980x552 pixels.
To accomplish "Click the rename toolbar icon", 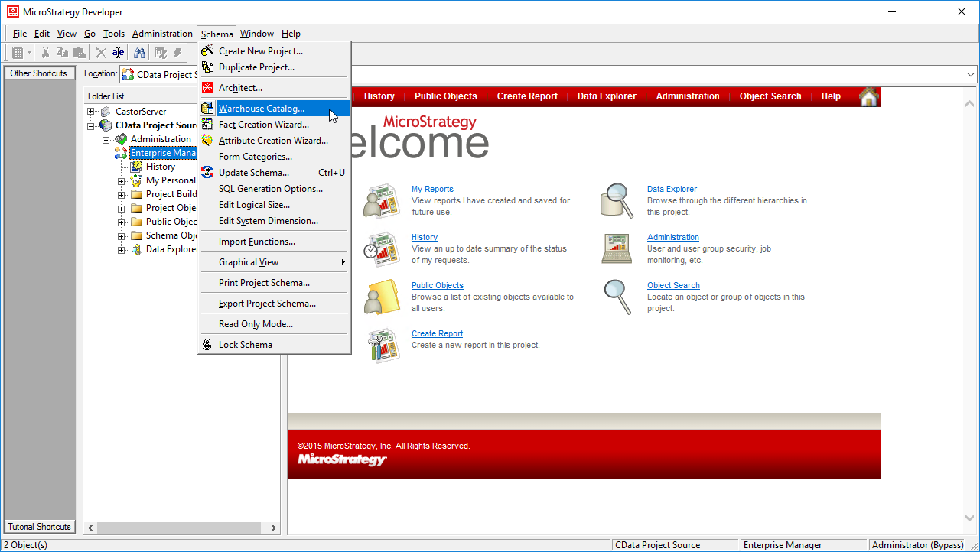I will tap(118, 53).
